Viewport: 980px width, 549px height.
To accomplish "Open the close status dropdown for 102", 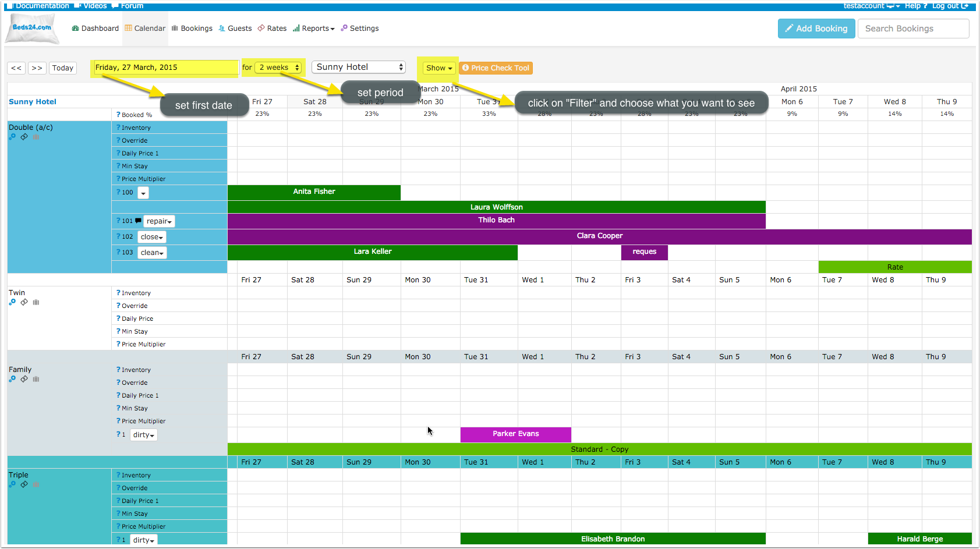I will tap(151, 237).
